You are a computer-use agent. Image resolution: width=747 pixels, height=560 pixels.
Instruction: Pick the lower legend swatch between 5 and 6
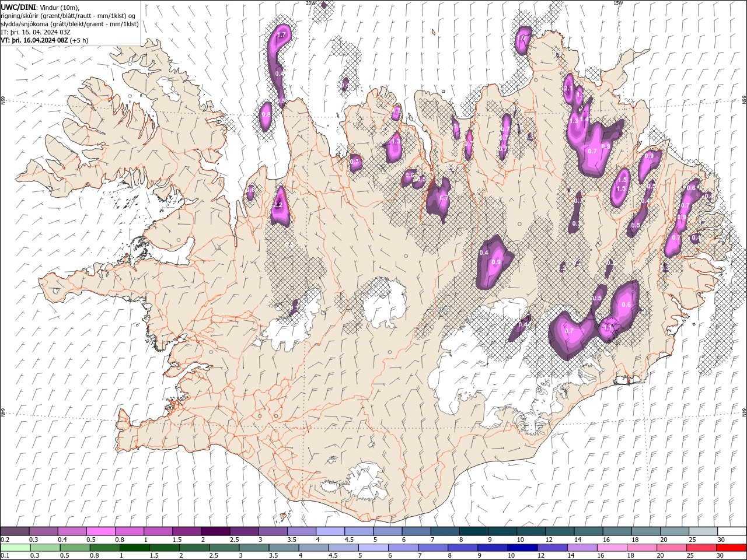(373, 548)
